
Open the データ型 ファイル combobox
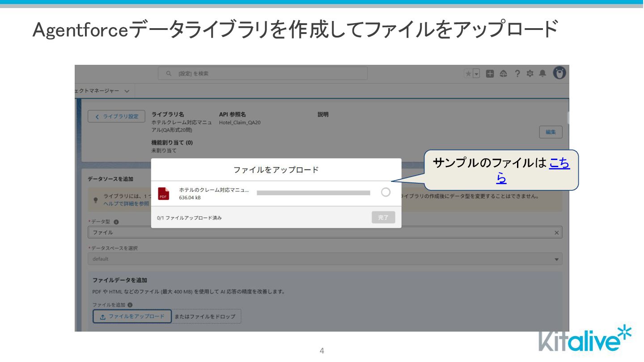[325, 232]
